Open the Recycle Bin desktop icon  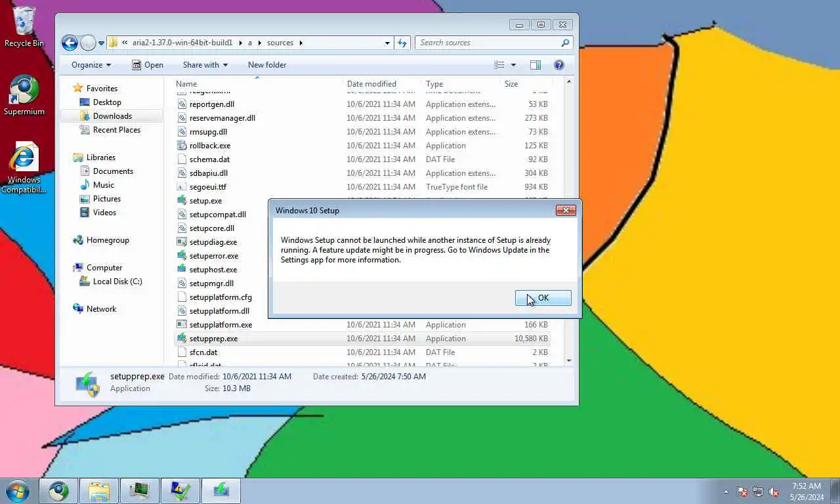[24, 26]
